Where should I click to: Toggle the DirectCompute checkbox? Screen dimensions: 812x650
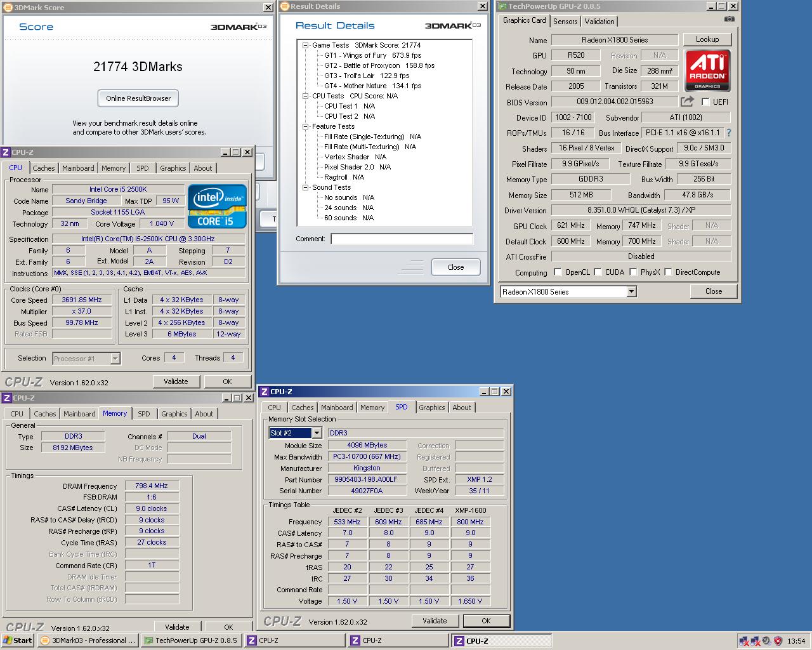pos(668,272)
